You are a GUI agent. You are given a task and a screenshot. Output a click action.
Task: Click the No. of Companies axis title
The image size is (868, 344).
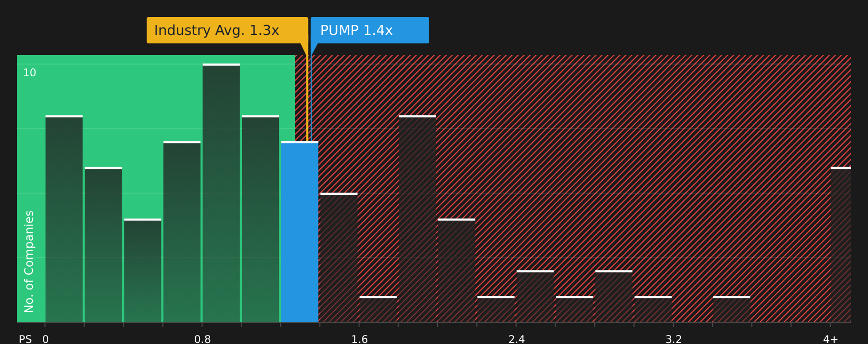click(29, 261)
